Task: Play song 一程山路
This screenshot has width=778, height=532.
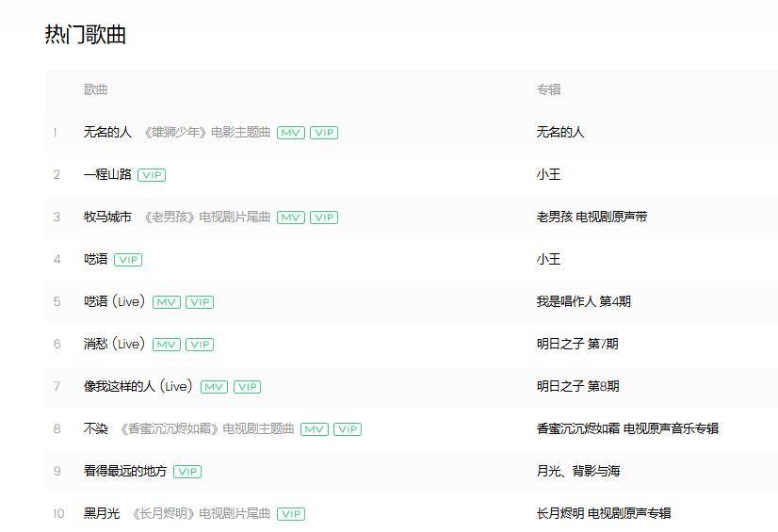Action: pos(107,174)
